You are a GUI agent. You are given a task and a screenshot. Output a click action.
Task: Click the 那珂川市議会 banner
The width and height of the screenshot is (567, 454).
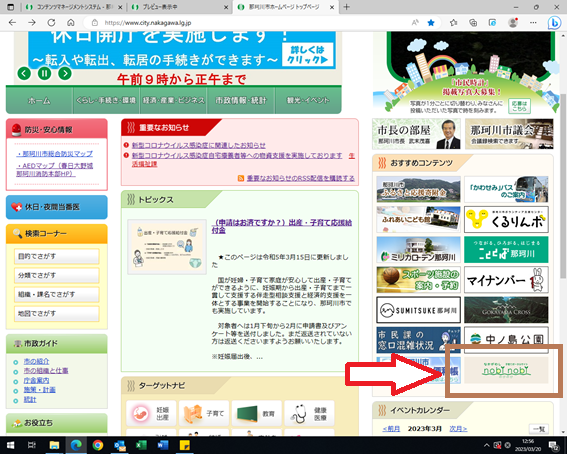point(509,134)
